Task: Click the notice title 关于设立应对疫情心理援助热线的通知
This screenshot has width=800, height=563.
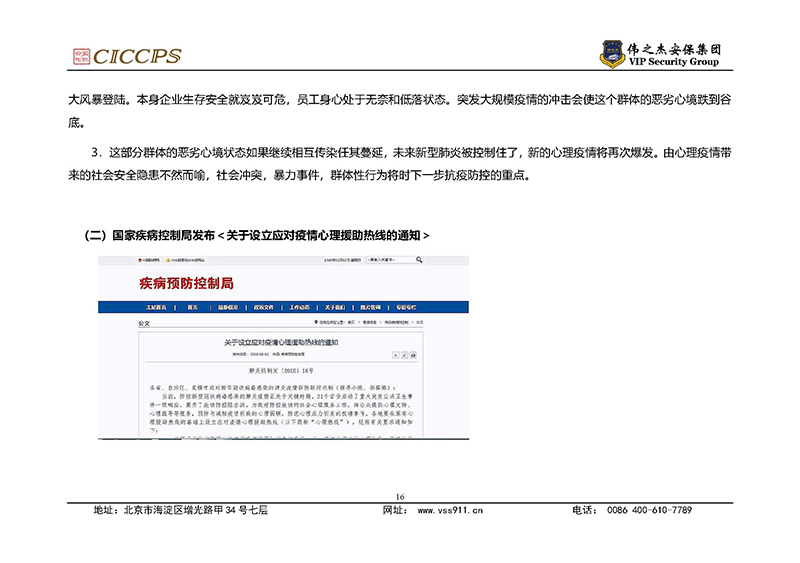Action: (283, 342)
